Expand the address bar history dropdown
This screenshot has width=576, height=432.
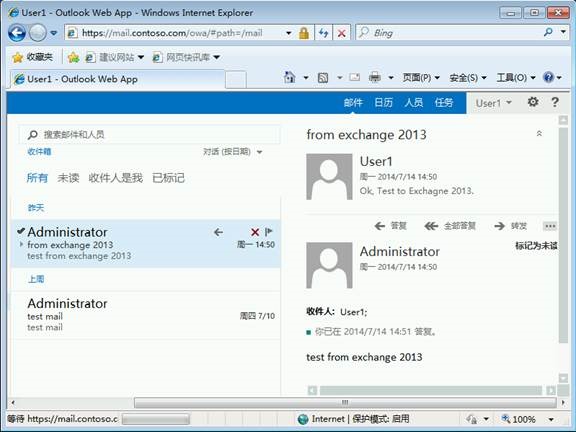(x=289, y=33)
